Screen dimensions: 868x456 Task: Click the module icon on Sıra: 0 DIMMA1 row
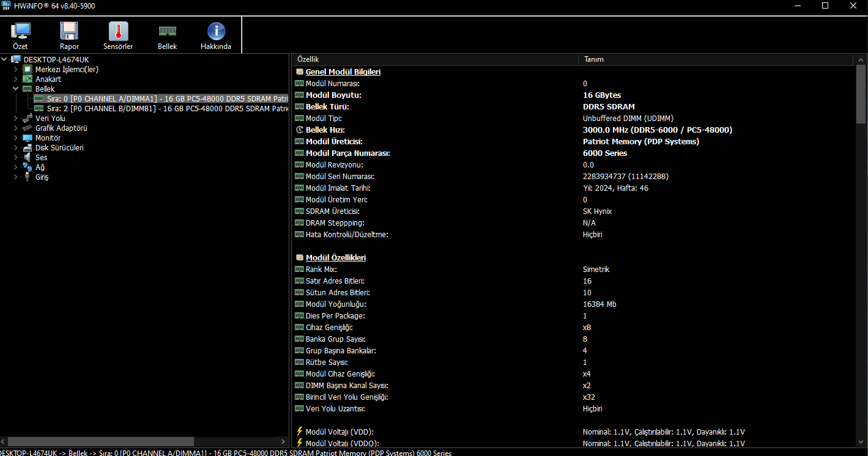click(39, 98)
